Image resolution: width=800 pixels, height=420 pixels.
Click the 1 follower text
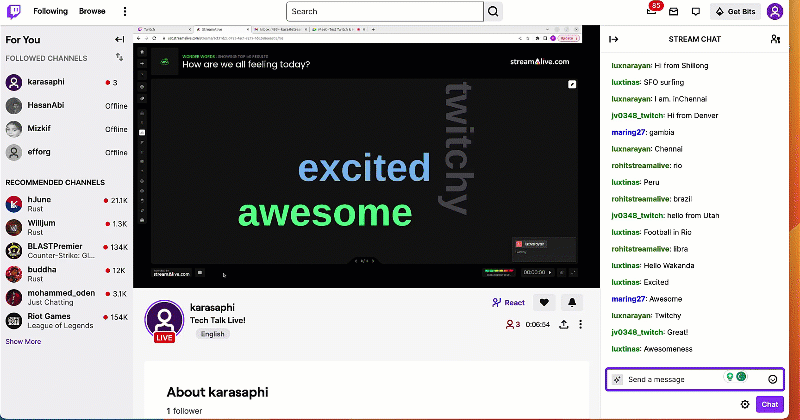coord(184,411)
